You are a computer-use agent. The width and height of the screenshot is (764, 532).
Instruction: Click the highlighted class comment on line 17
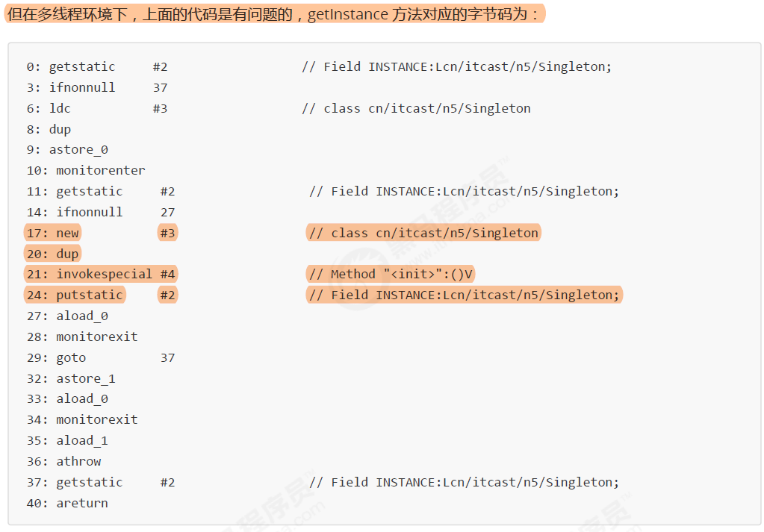coord(423,233)
